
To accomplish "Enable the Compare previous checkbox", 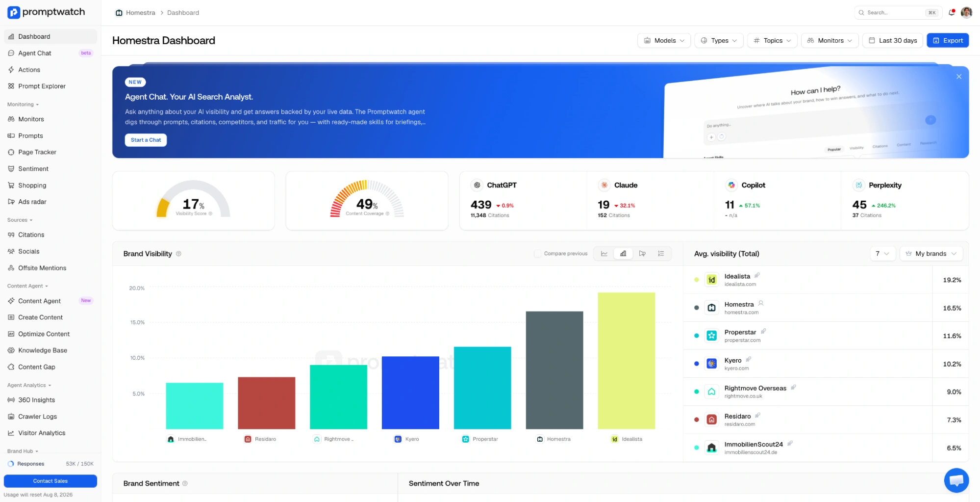I will (x=537, y=254).
